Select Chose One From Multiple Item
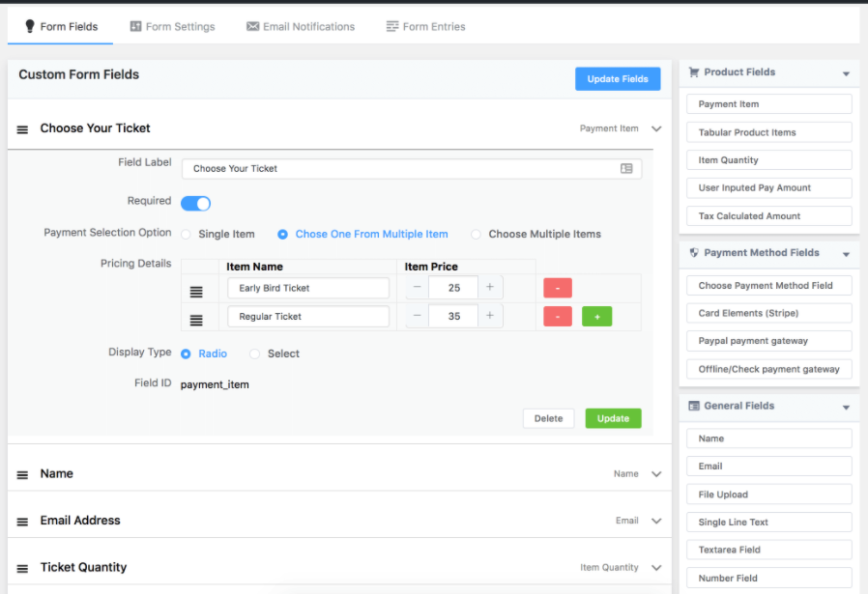This screenshot has height=594, width=868. (362, 234)
